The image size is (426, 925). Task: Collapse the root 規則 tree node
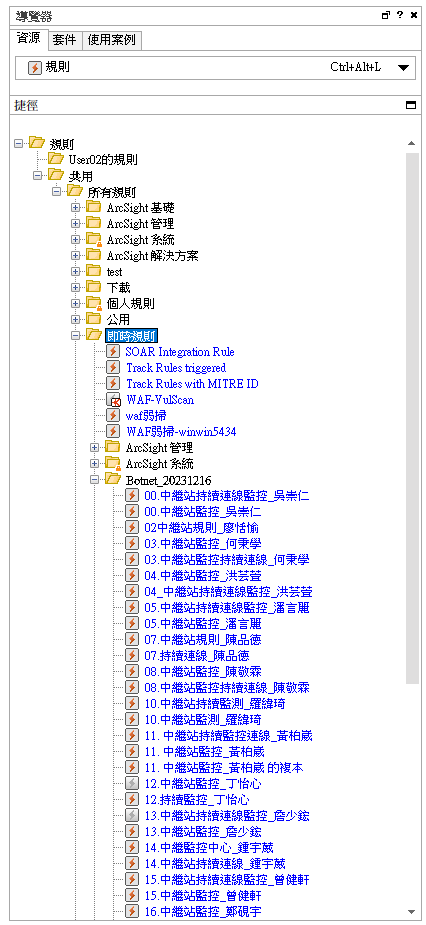coord(19,143)
